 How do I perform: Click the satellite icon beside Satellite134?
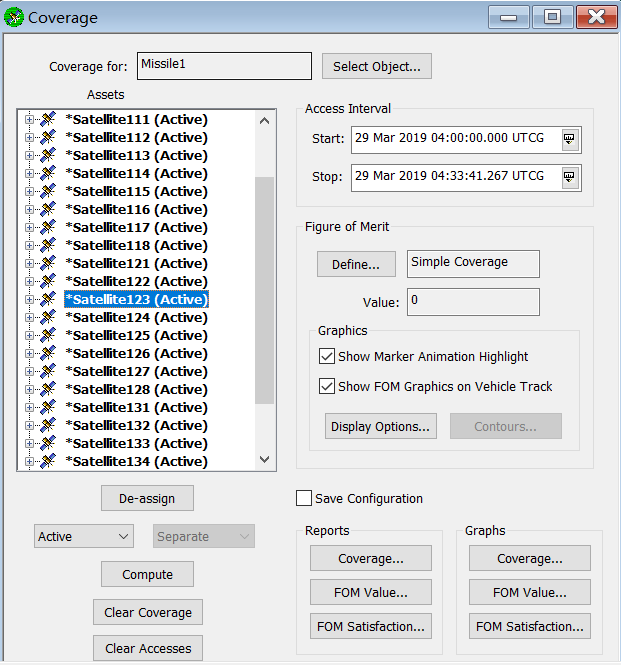pyautogui.click(x=48, y=461)
